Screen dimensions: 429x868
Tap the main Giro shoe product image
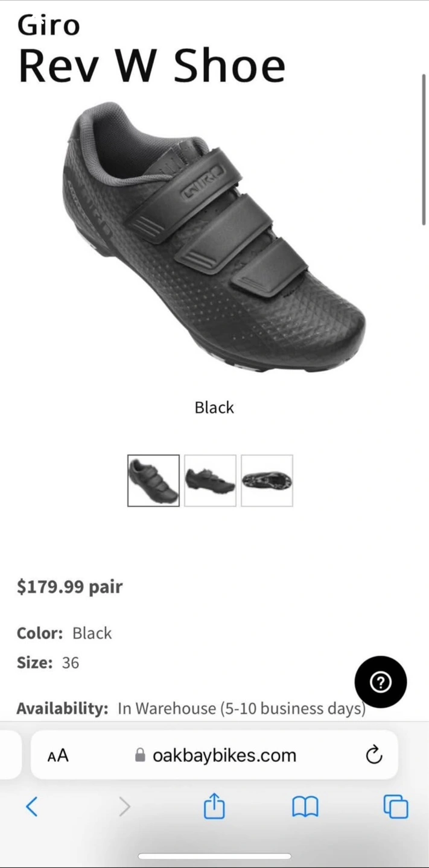[214, 236]
